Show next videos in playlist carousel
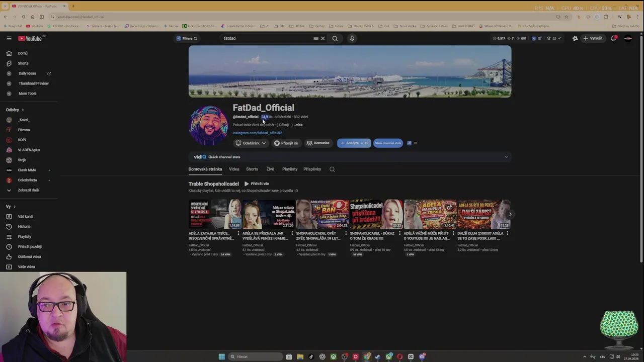The width and height of the screenshot is (644, 362). (510, 214)
